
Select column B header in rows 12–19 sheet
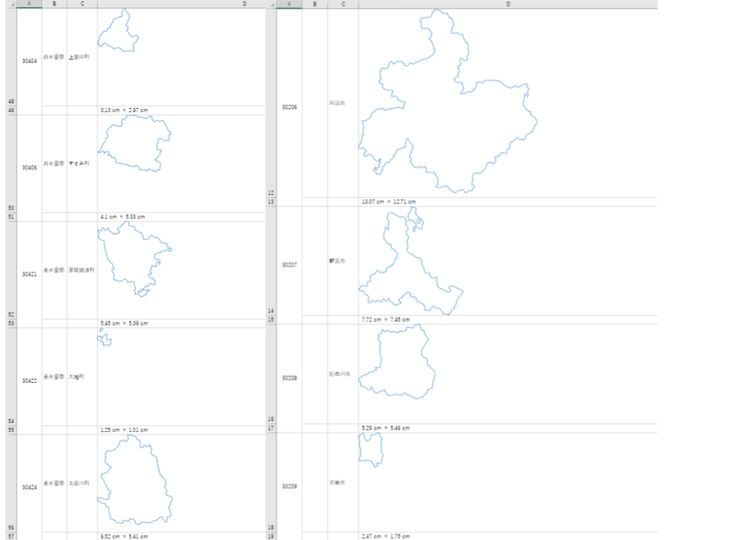pyautogui.click(x=315, y=4)
